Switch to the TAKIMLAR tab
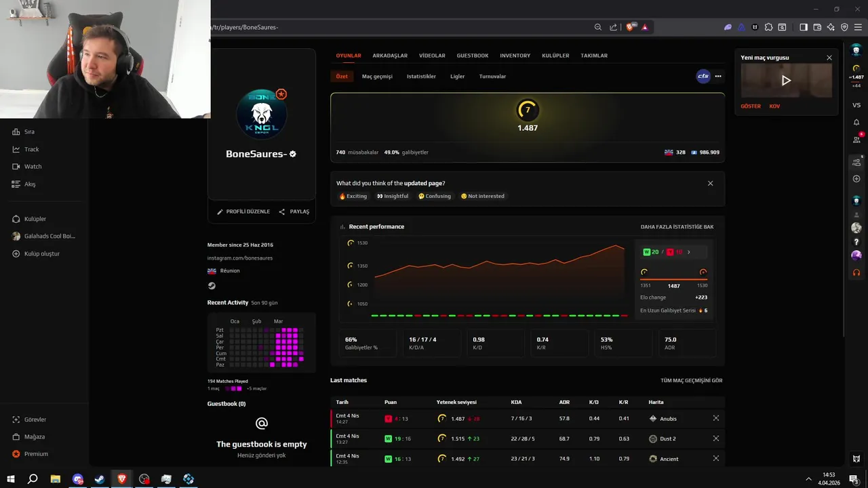Viewport: 868px width, 488px height. 594,56
